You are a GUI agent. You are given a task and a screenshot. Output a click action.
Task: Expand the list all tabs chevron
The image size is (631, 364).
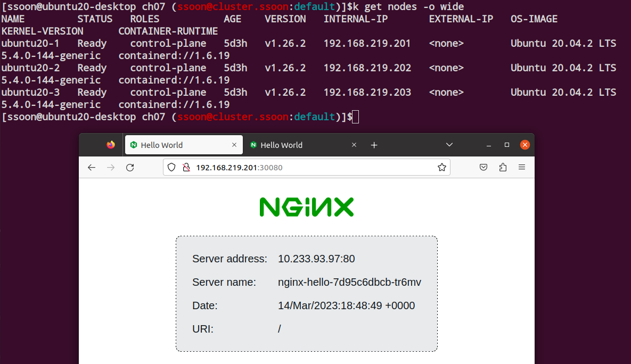tap(449, 145)
